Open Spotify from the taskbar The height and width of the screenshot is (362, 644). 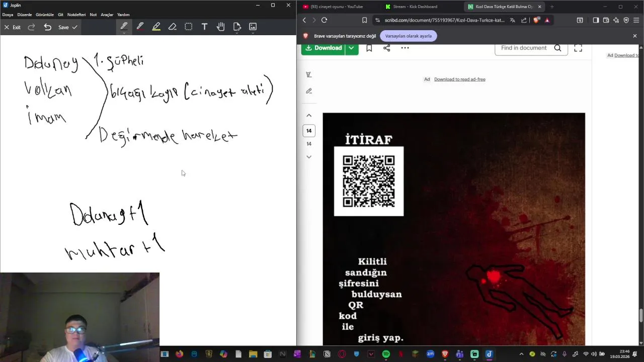point(386,354)
